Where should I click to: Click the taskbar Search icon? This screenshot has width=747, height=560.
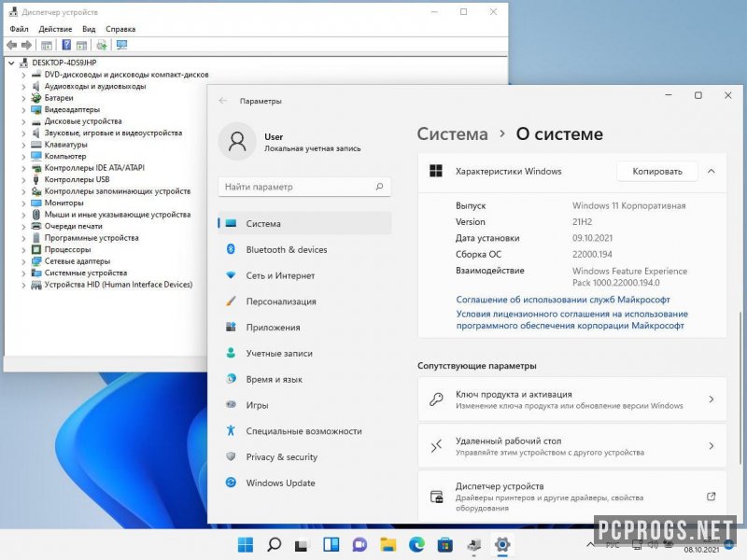pyautogui.click(x=274, y=544)
